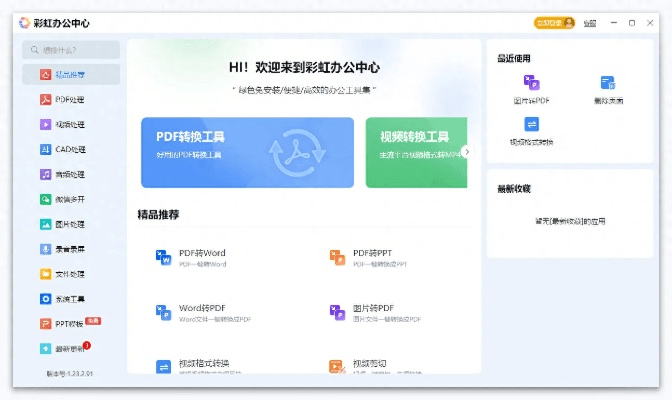Viewport: 672px width, 400px height.
Task: Open 录音录屏 microphone icon
Action: tap(45, 249)
